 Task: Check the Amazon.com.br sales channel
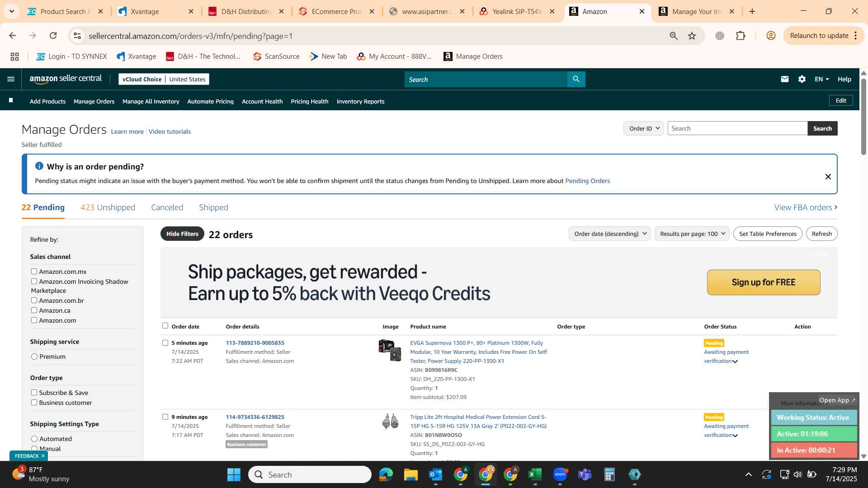[x=34, y=300]
